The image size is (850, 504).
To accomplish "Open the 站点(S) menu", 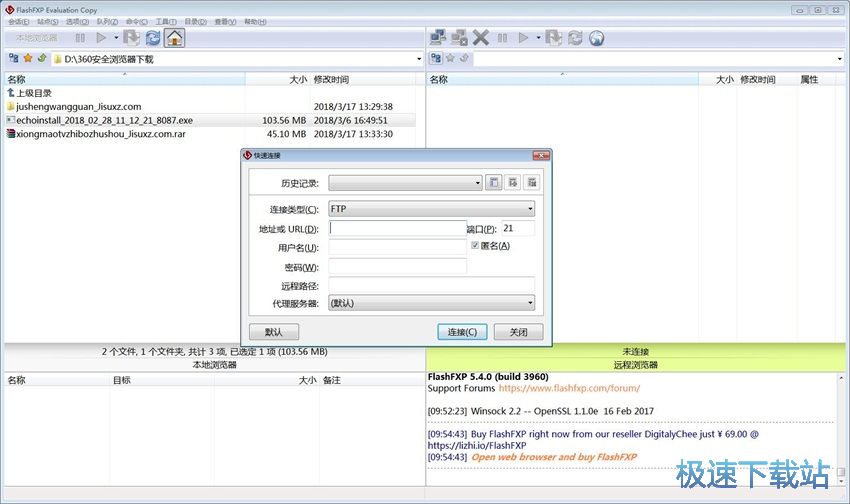I will pyautogui.click(x=48, y=22).
